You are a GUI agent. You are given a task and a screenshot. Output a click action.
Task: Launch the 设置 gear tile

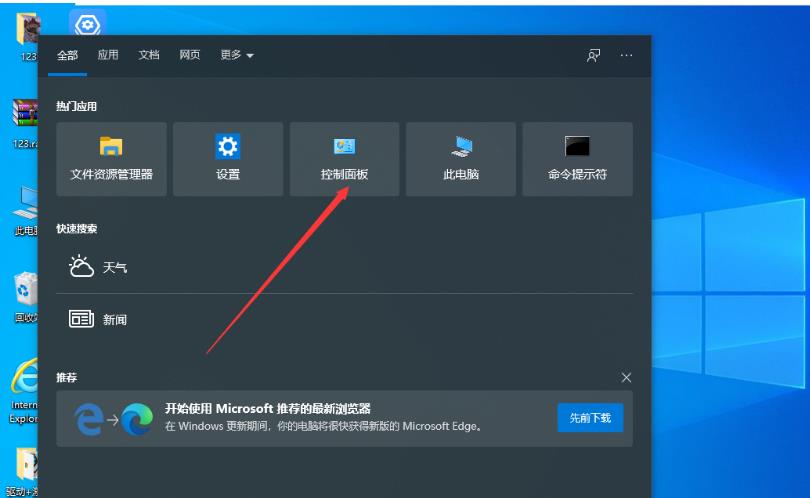click(x=228, y=159)
